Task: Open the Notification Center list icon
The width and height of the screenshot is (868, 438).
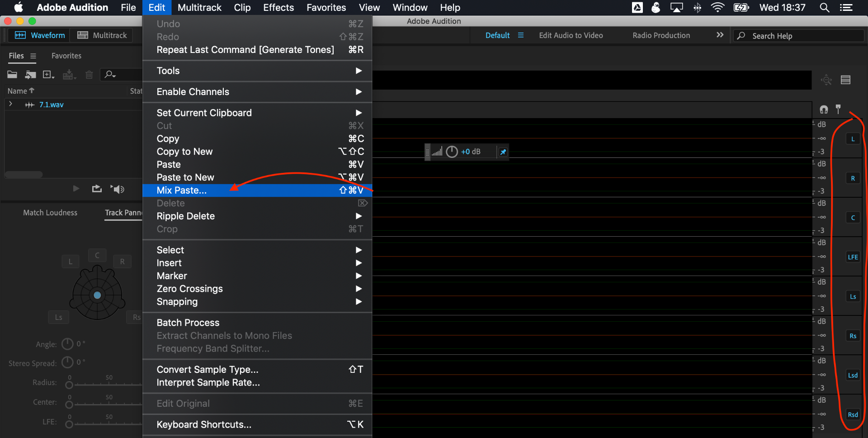Action: (846, 8)
